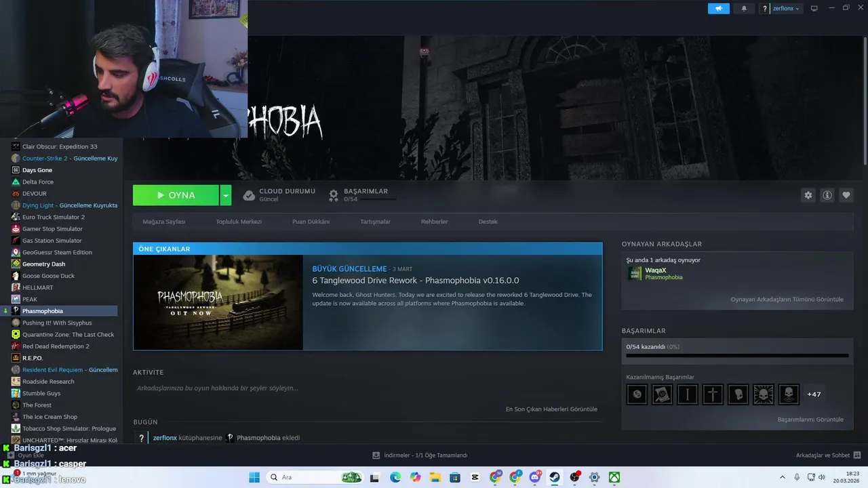Go to the Puan Dükkânı tab

(x=311, y=222)
